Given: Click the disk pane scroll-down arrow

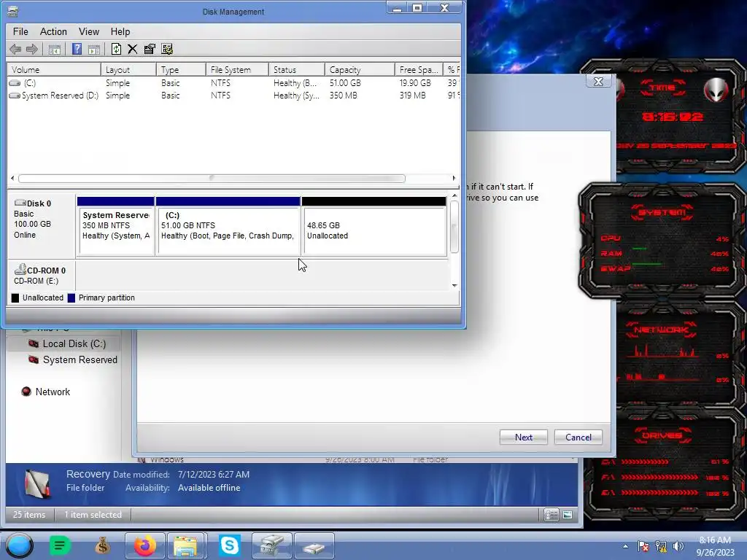Looking at the screenshot, I should (x=454, y=285).
